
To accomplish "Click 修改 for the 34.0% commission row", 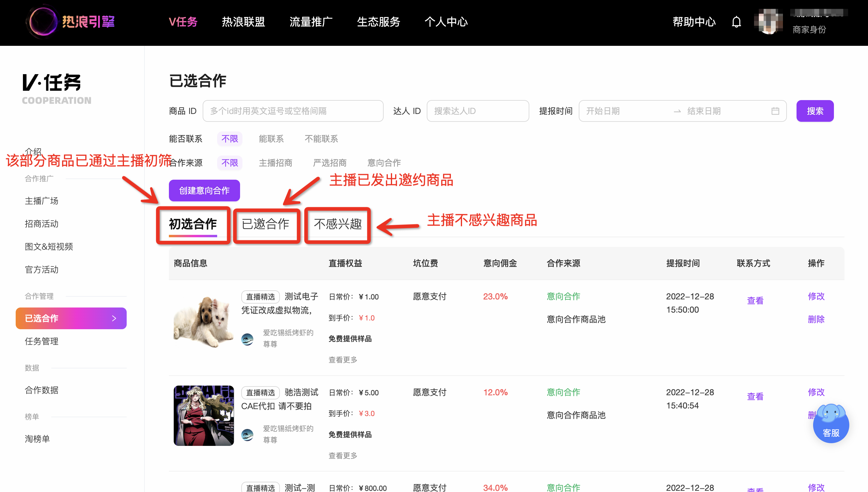I will [x=816, y=487].
